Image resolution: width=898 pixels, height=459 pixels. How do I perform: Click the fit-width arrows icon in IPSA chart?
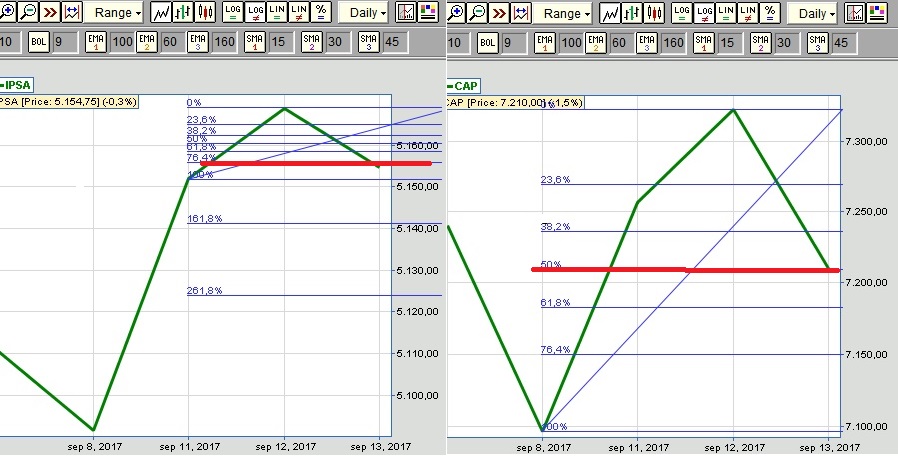point(72,11)
